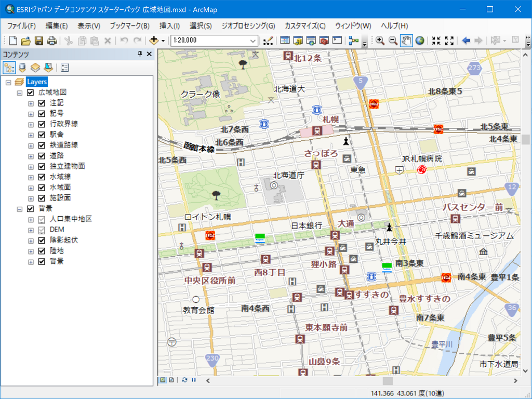The image size is (532, 399).
Task: Toggle 水域面 layer checkbox
Action: pos(42,188)
